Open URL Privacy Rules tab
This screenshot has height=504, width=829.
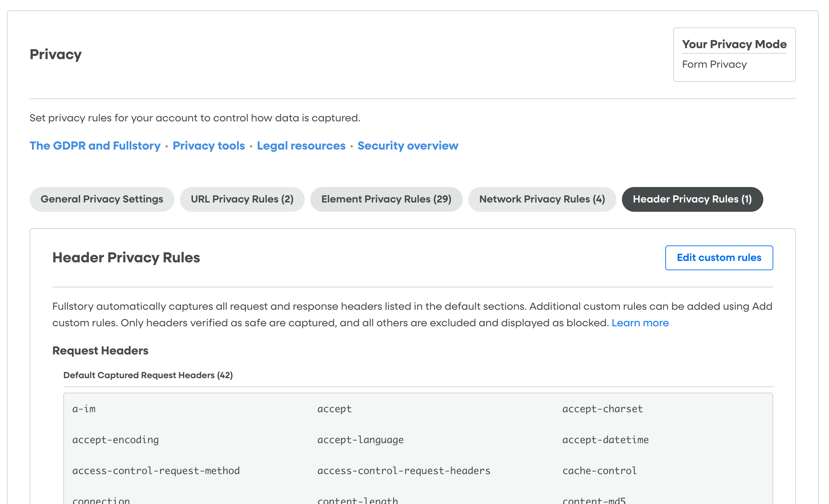pos(242,199)
